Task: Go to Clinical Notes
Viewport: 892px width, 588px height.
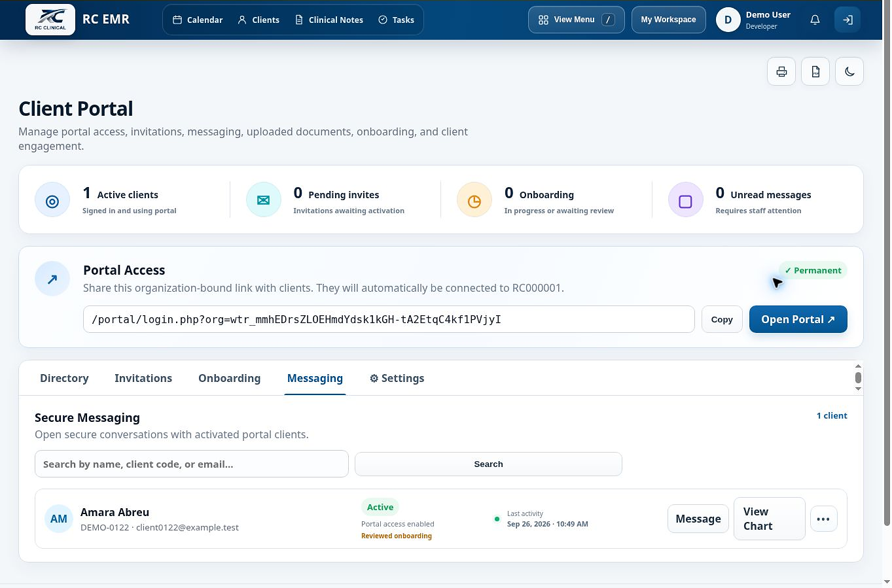Action: (x=329, y=20)
